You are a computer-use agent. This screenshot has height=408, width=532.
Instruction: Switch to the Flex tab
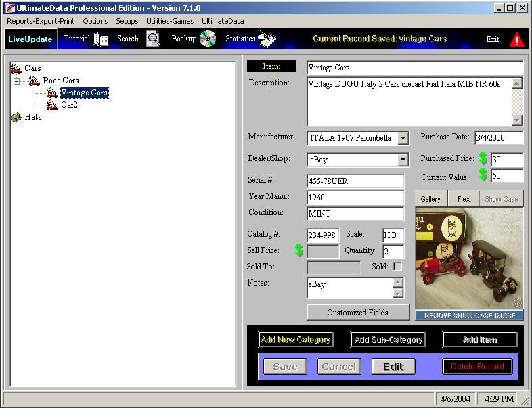(464, 199)
